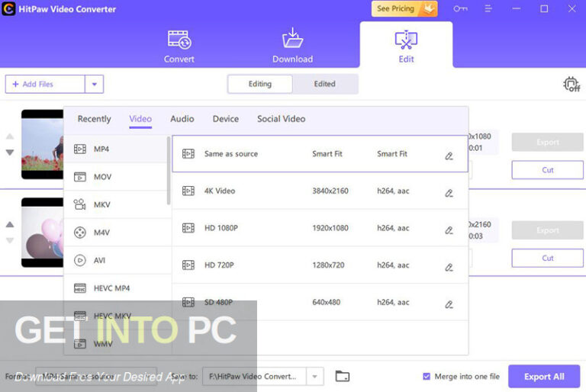Edit the HD 720P preset settings
The image size is (586, 392).
click(x=449, y=267)
